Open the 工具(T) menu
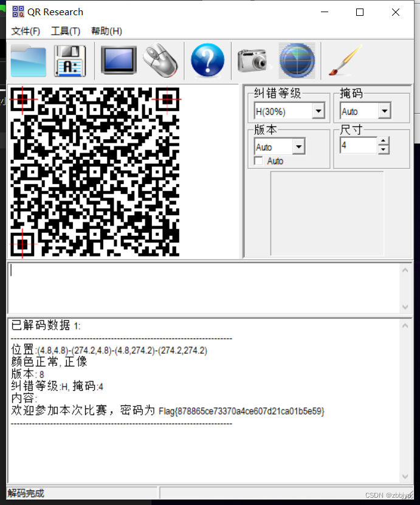 coord(66,31)
